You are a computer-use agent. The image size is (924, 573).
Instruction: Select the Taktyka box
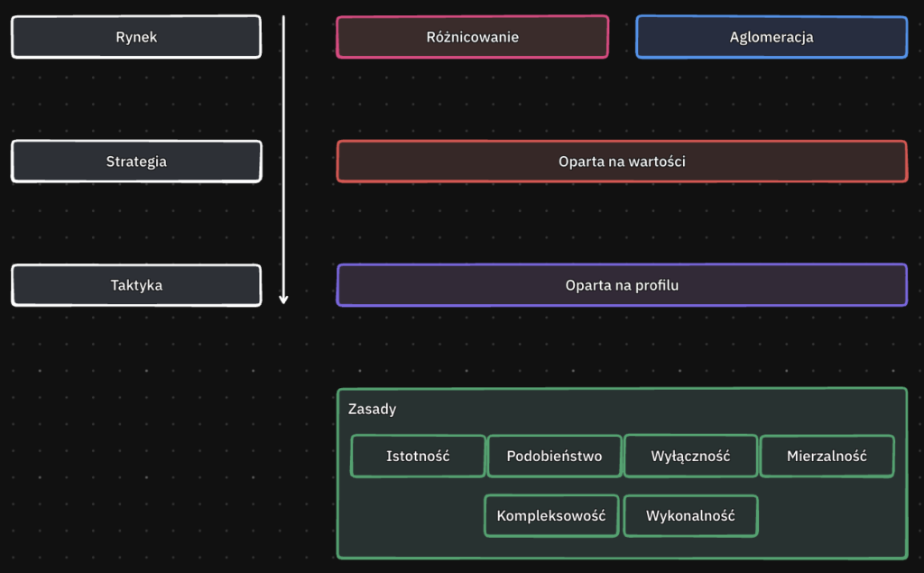point(136,285)
